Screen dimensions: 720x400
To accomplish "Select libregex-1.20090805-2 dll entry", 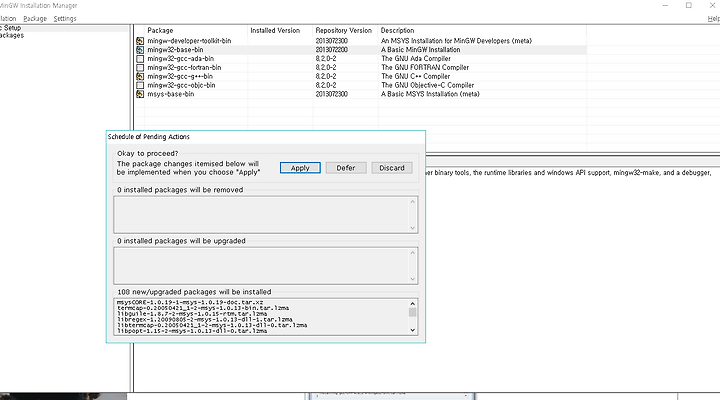I will [x=205, y=319].
